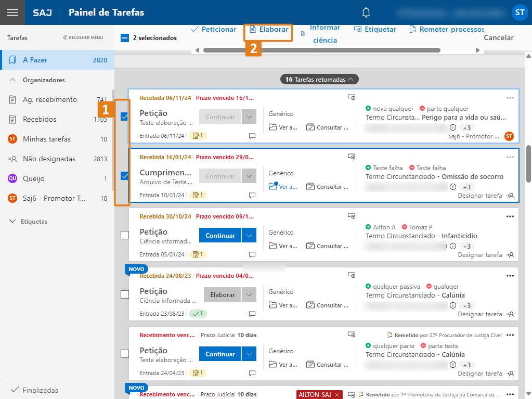Uncheck the first Petição task checkbox
Image resolution: width=532 pixels, height=399 pixels.
(x=124, y=117)
